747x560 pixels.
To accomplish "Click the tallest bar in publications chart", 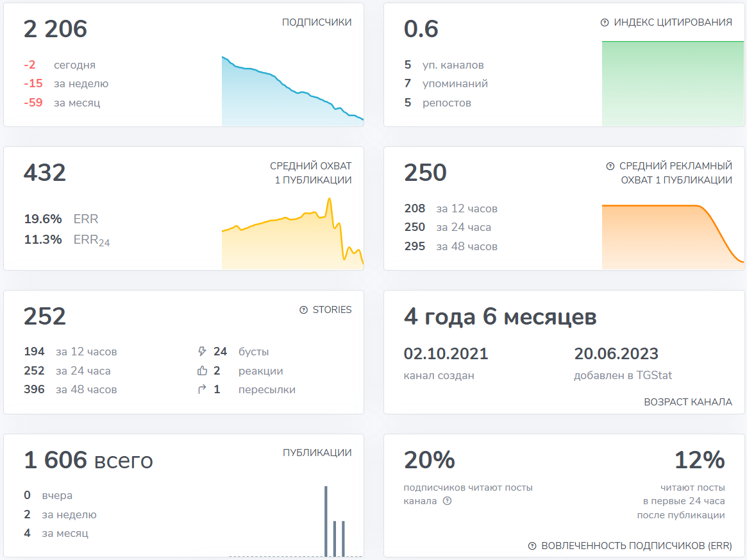I will click(x=326, y=521).
